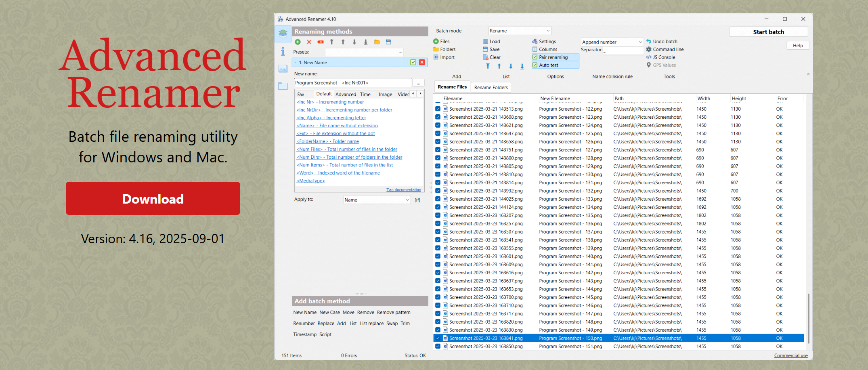Open the info panel in left sidebar

pyautogui.click(x=283, y=51)
